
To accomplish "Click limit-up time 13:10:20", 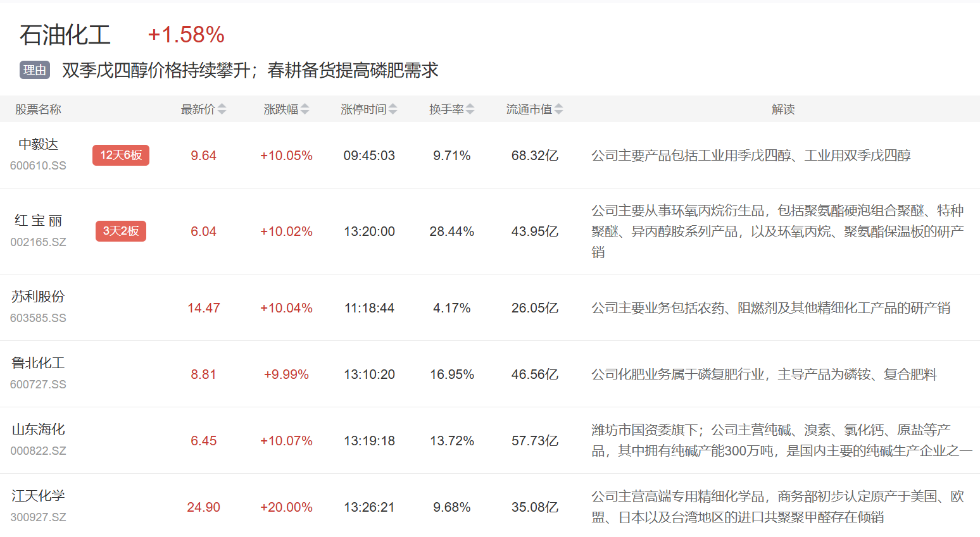I will [369, 374].
